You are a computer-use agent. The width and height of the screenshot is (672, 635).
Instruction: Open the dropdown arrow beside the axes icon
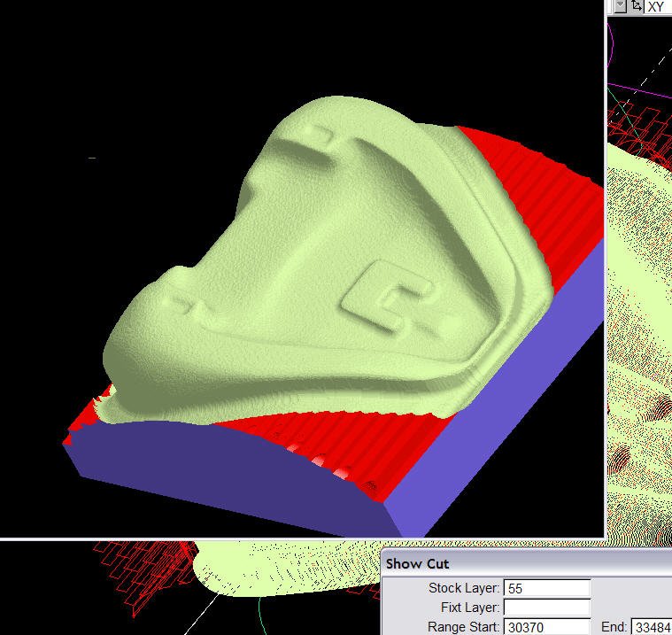tap(619, 6)
